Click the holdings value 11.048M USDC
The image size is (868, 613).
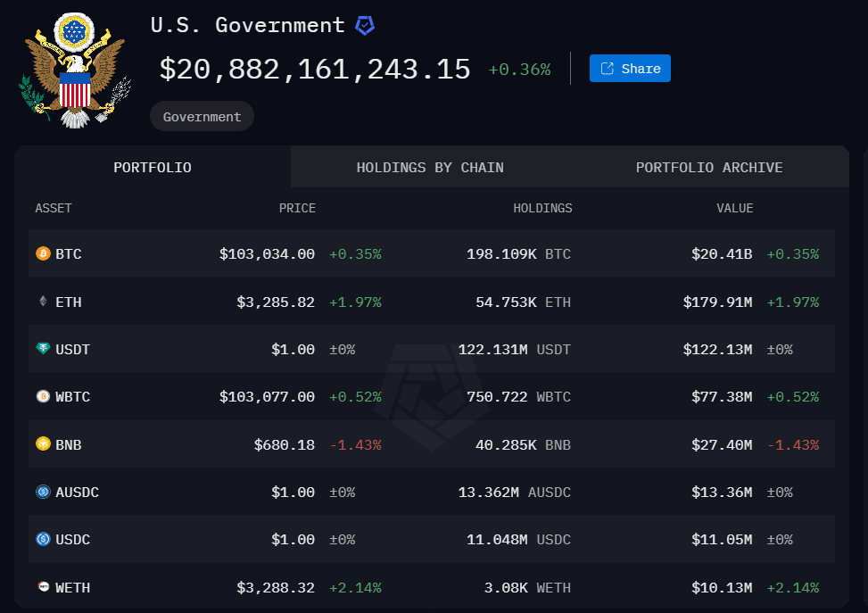point(518,540)
